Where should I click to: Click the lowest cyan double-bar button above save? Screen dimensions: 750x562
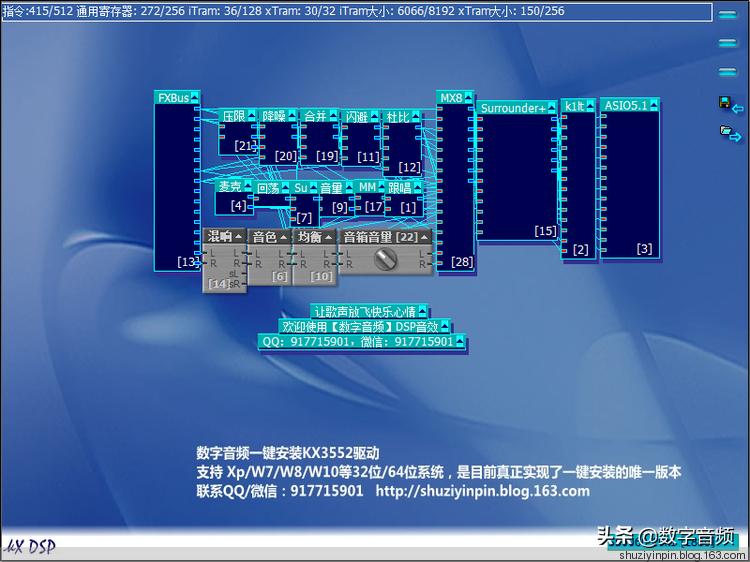point(728,72)
